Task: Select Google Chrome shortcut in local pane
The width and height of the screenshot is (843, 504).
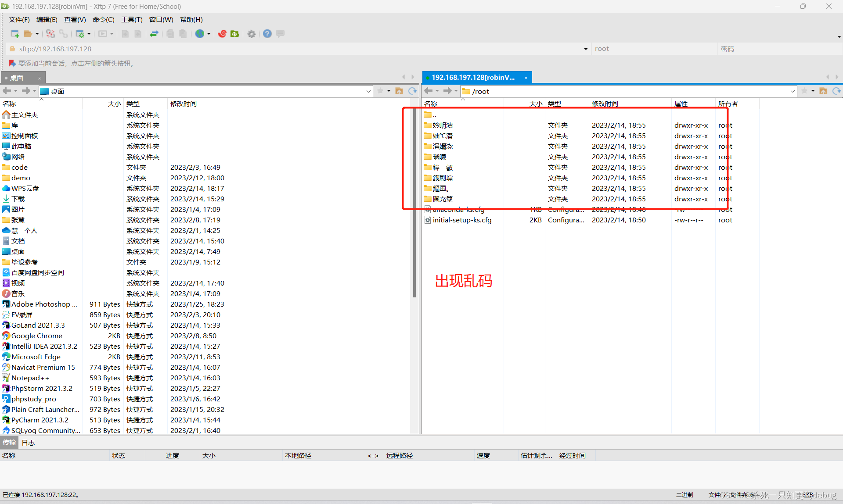Action: click(x=37, y=336)
